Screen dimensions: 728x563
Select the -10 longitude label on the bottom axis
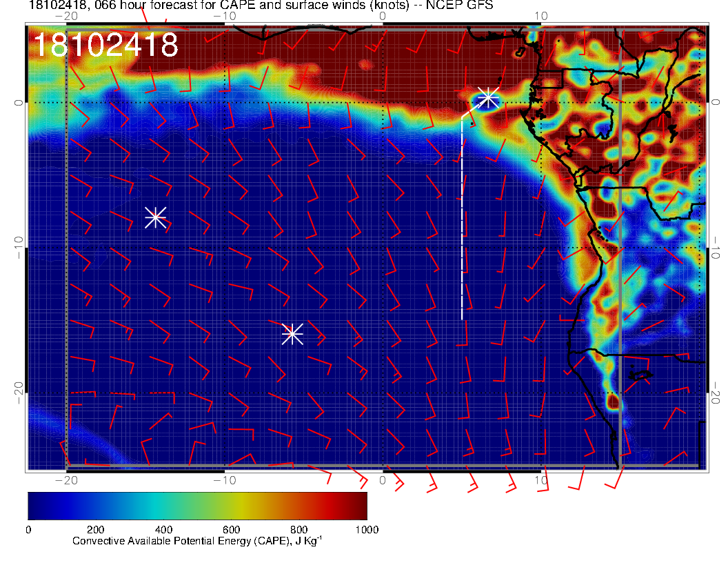pos(225,480)
